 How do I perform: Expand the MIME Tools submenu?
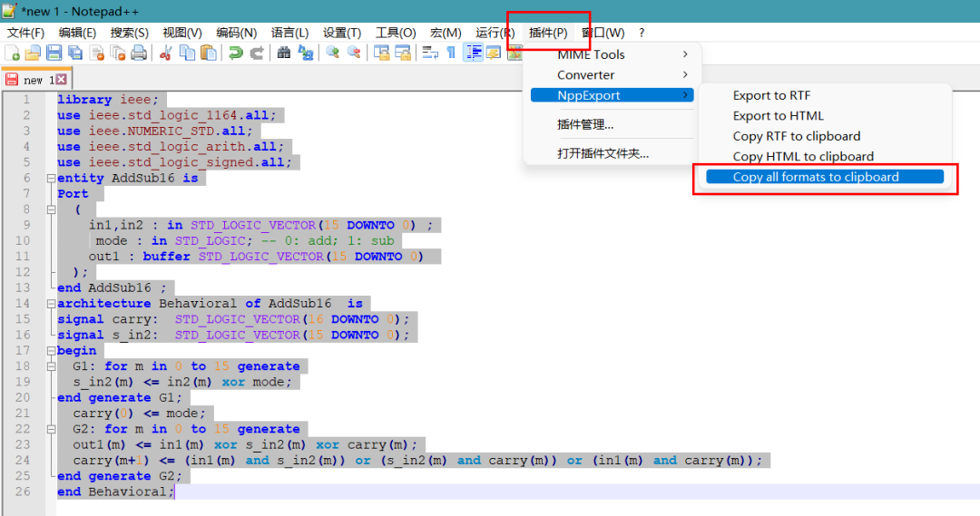[612, 54]
